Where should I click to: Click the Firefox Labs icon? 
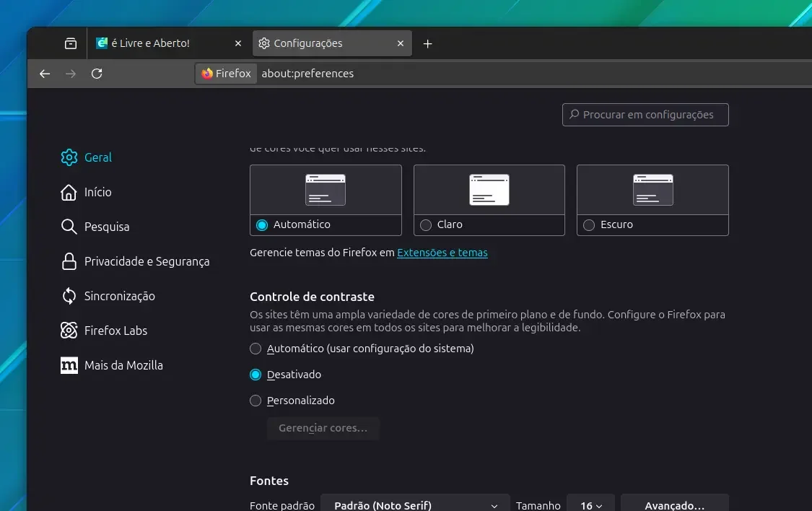69,331
